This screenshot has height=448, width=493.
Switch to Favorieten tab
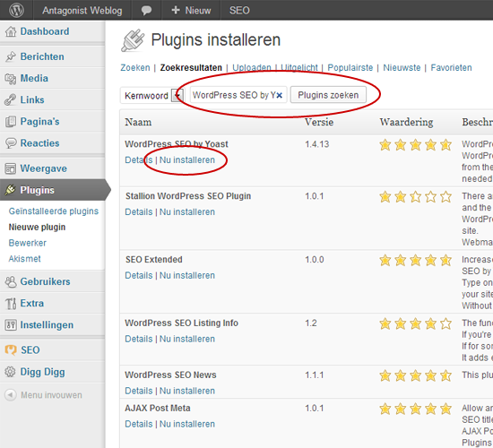pos(451,67)
